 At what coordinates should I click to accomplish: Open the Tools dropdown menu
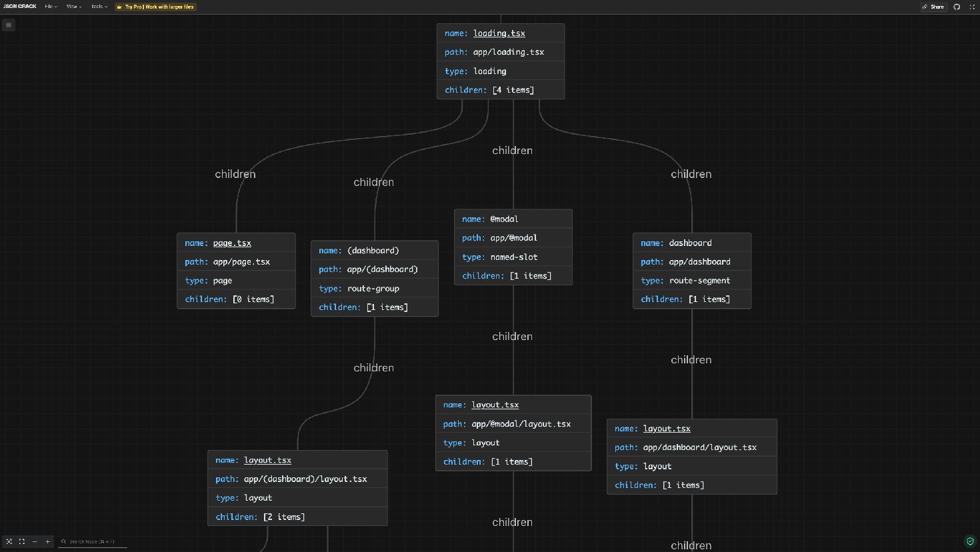coord(99,7)
